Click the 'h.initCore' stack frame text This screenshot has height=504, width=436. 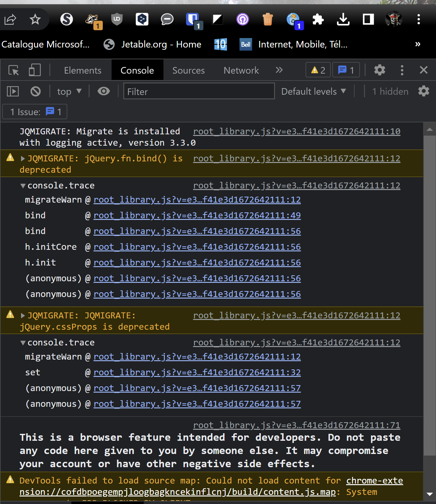(x=51, y=247)
